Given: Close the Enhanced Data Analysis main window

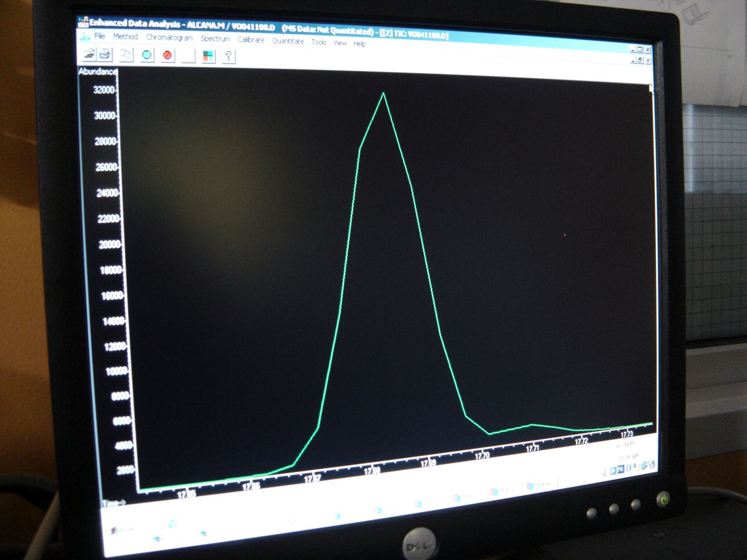Looking at the screenshot, I should [x=648, y=50].
